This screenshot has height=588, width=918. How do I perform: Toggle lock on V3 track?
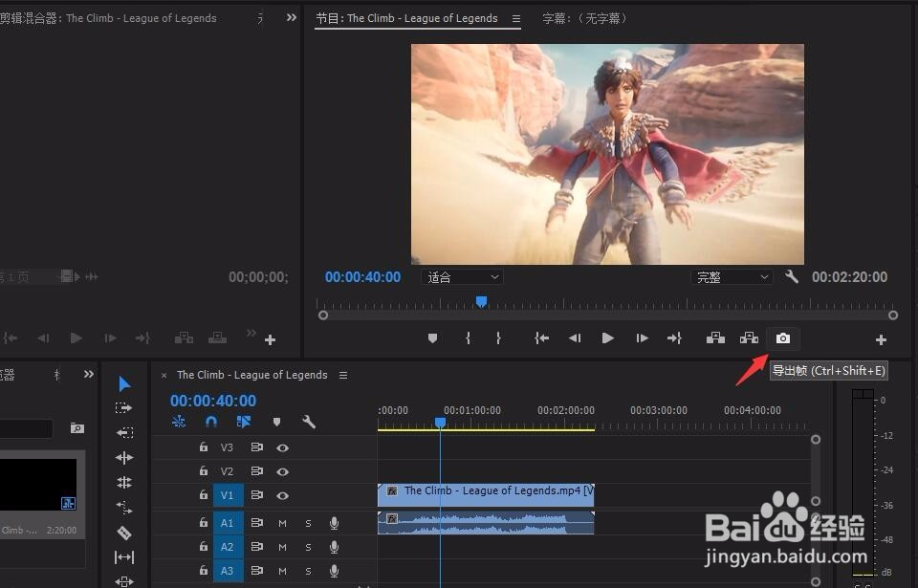[x=203, y=446]
